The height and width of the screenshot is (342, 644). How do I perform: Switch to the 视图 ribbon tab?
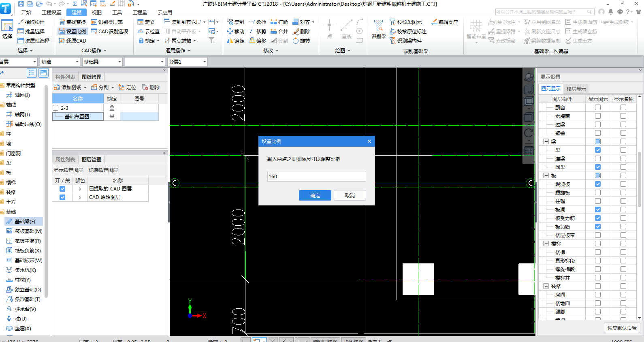(97, 12)
